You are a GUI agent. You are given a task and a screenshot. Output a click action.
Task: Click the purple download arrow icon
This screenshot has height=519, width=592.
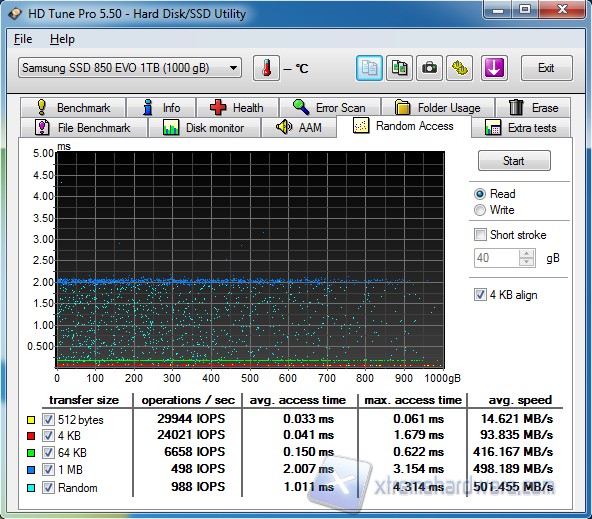[x=494, y=68]
